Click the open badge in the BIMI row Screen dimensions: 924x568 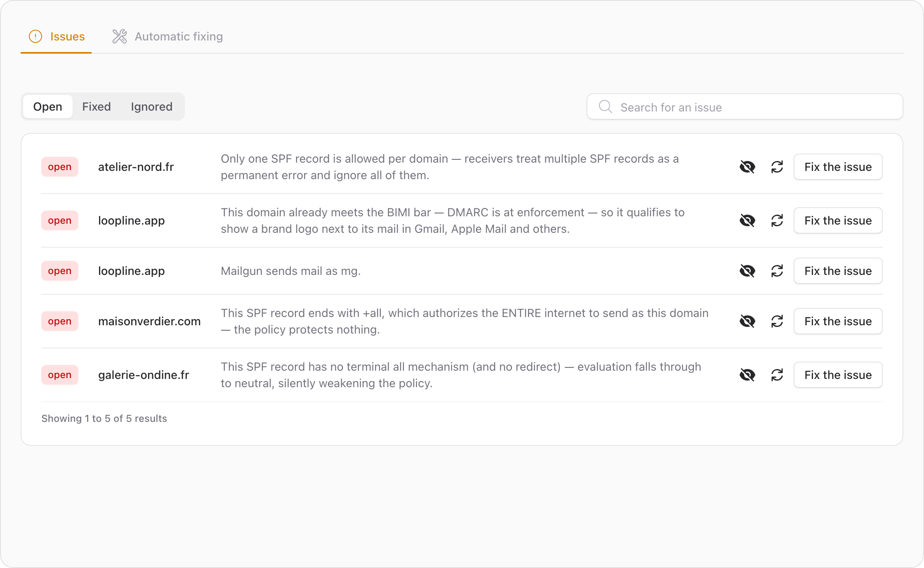click(60, 220)
